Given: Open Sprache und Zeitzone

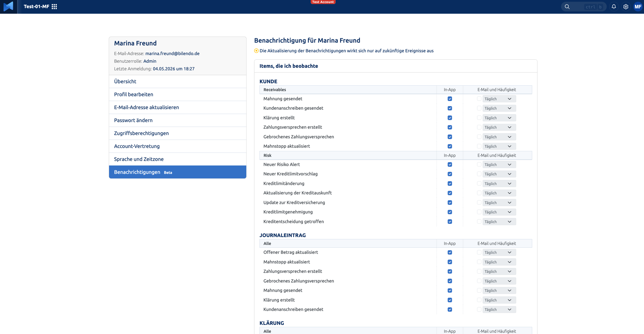Looking at the screenshot, I should pyautogui.click(x=177, y=159).
